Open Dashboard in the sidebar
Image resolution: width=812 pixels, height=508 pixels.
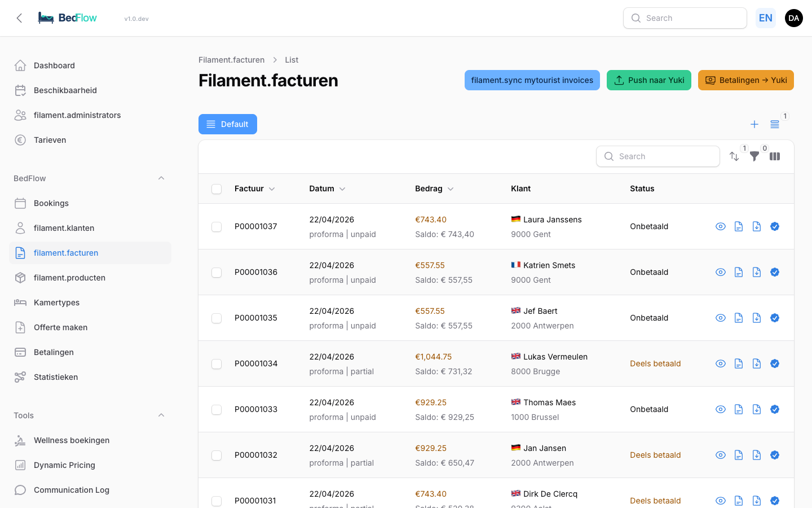point(90,65)
